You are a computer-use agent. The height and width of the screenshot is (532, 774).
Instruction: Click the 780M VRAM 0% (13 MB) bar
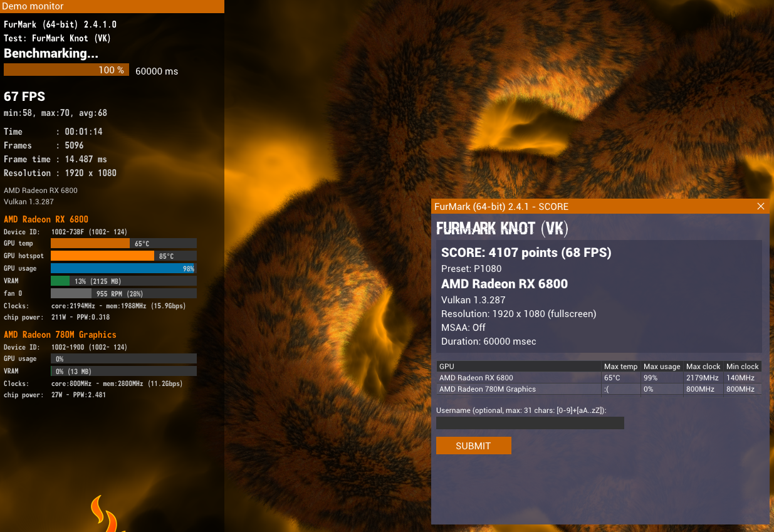[x=123, y=371]
